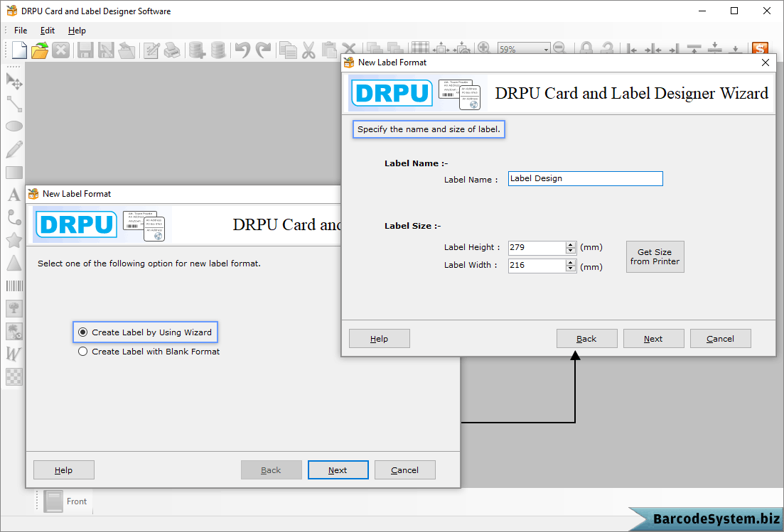784x532 pixels.
Task: Click the image library palm-tree tool
Action: point(14,331)
